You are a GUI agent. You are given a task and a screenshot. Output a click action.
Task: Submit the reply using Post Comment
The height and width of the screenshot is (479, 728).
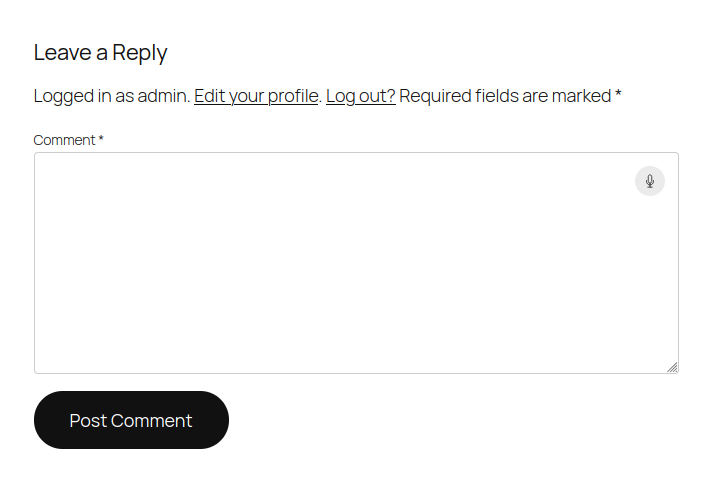point(131,420)
